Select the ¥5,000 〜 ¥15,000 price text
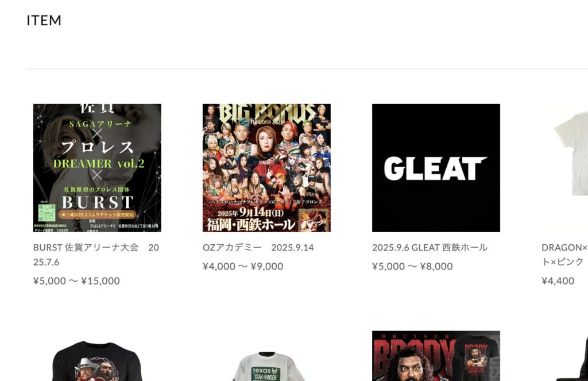The width and height of the screenshot is (588, 381). (76, 281)
